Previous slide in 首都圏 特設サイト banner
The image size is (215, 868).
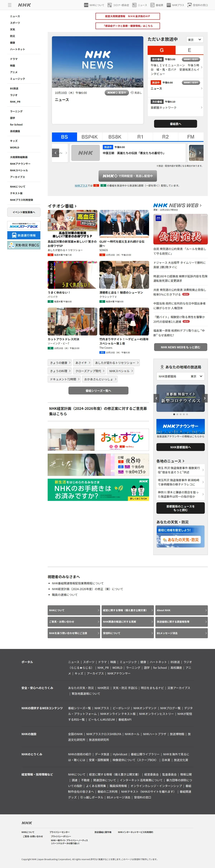tap(156, 398)
